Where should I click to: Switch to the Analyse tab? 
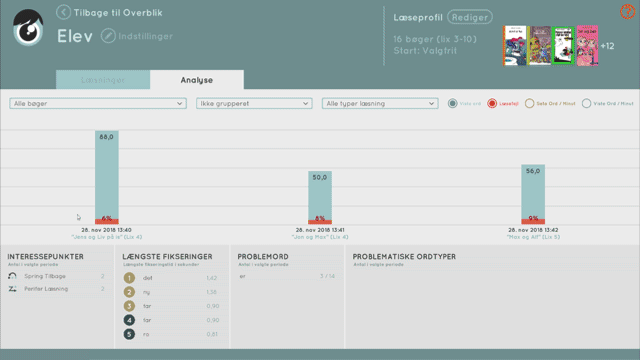tap(197, 80)
